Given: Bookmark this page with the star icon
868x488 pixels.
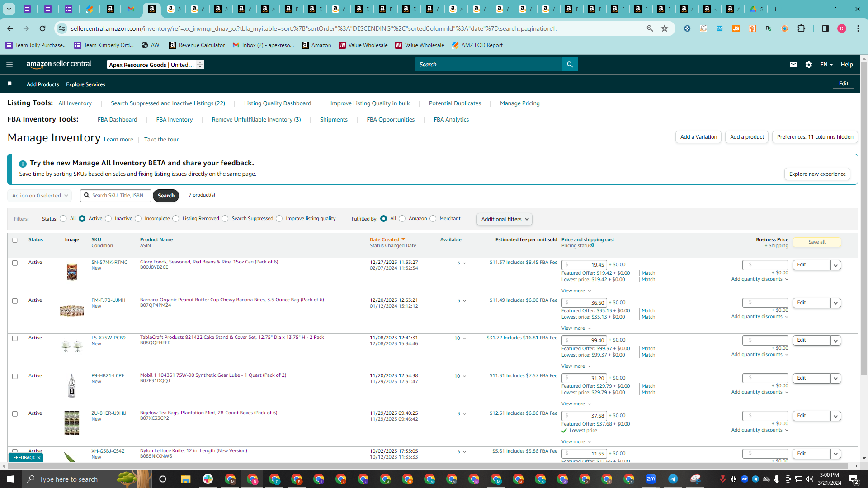Looking at the screenshot, I should tap(665, 28).
